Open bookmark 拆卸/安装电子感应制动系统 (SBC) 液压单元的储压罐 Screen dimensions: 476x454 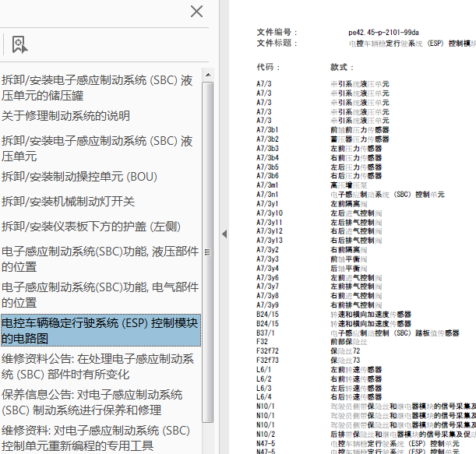97,88
